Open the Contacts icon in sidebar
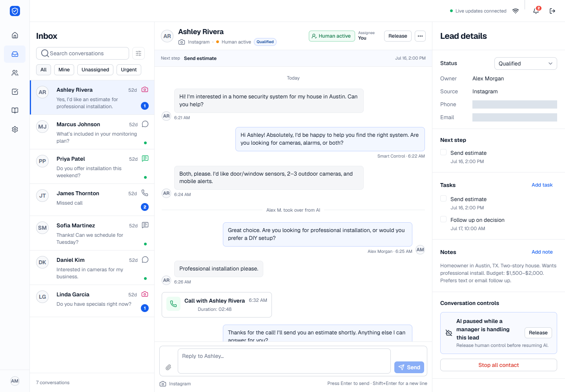This screenshot has height=392, width=565. pyautogui.click(x=15, y=73)
